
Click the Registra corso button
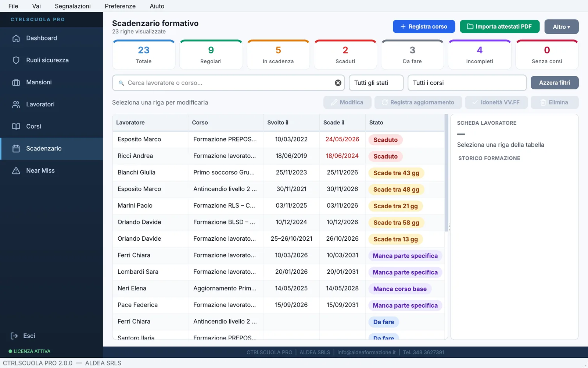424,26
